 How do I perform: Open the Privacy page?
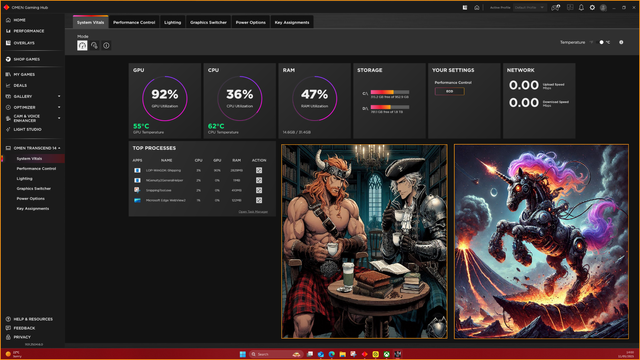pyautogui.click(x=18, y=337)
